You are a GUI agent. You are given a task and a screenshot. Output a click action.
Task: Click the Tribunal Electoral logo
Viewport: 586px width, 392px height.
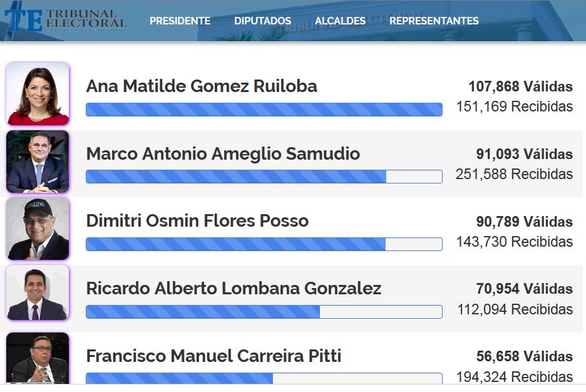(x=66, y=20)
